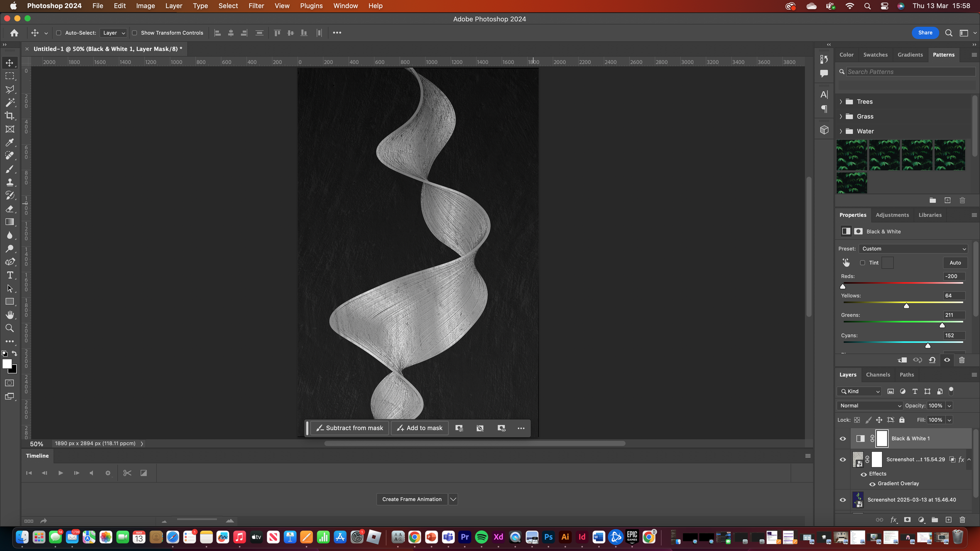Select the Dodge tool

10,248
